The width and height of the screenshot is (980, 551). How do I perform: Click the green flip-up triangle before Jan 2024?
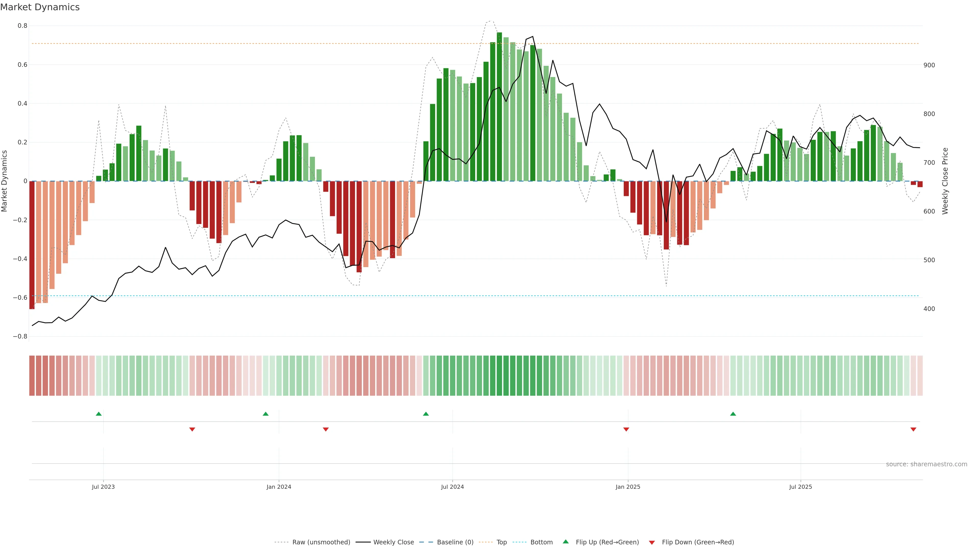click(x=265, y=414)
